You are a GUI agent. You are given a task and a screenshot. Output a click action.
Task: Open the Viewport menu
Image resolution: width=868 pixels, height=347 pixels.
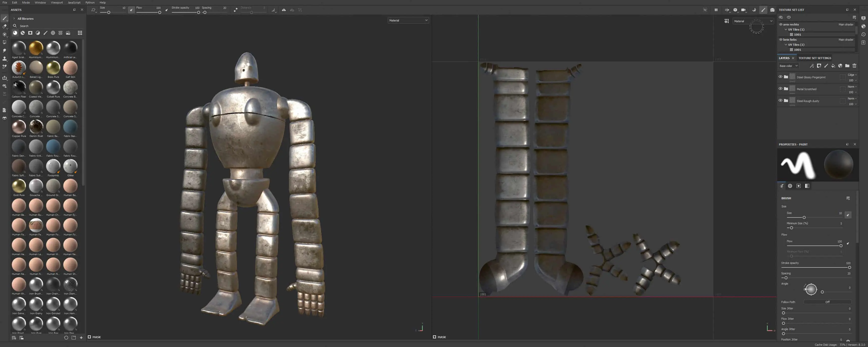(57, 2)
